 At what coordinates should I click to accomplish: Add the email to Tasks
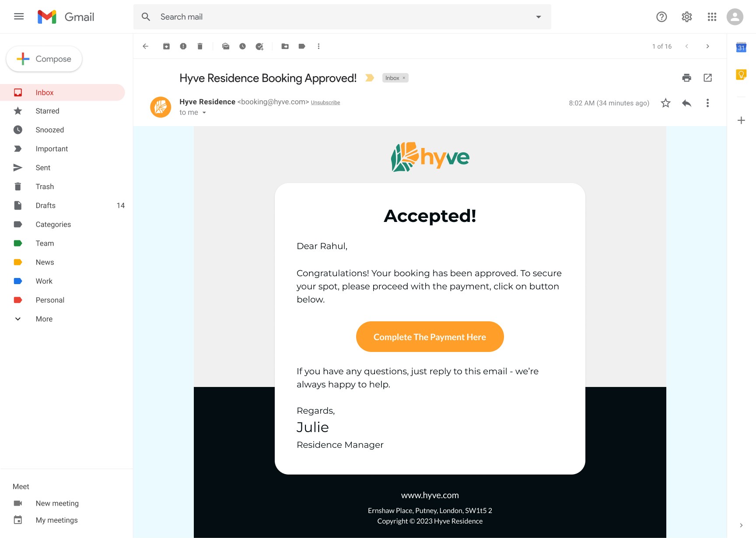[x=259, y=46]
